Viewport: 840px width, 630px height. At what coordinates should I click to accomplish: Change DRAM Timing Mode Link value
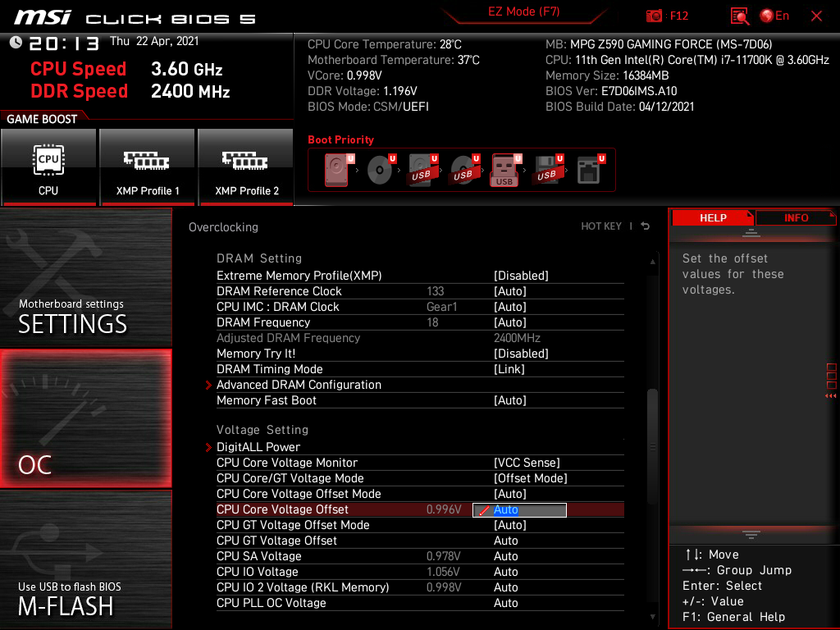[509, 369]
